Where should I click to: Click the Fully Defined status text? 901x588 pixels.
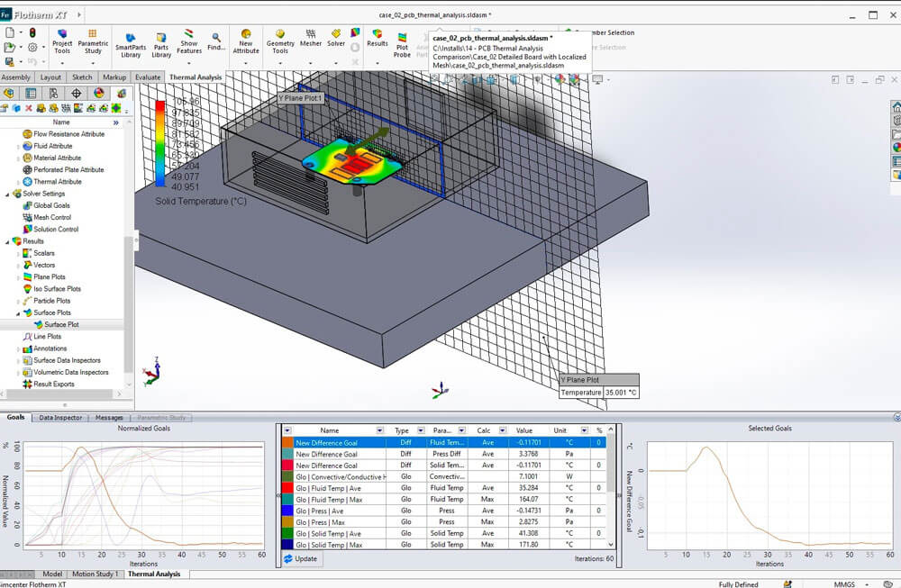pos(739,584)
